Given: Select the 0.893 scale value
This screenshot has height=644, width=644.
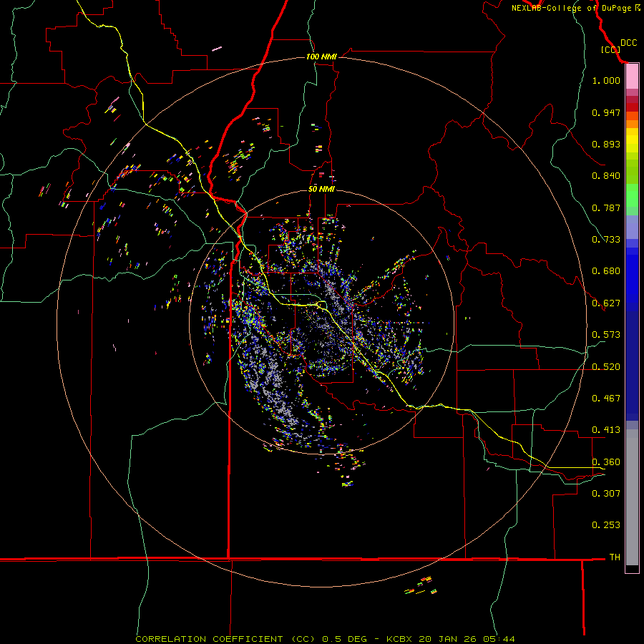Looking at the screenshot, I should [x=606, y=144].
